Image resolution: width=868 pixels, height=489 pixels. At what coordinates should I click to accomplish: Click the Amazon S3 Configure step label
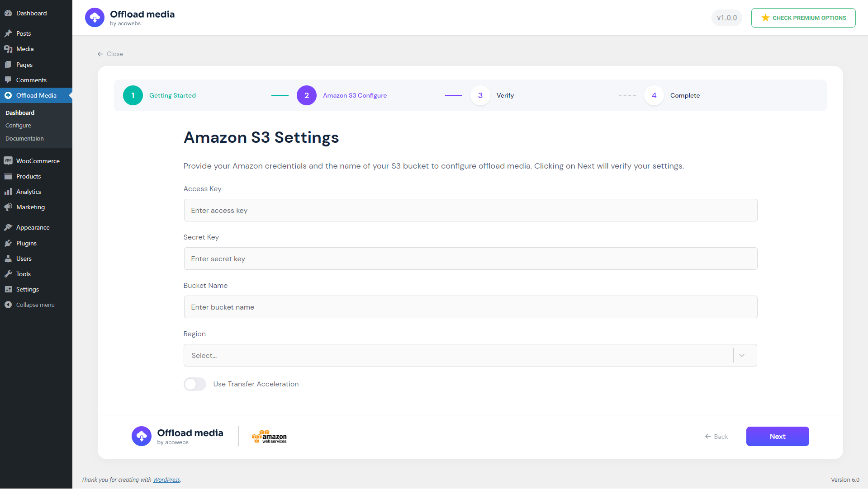click(355, 95)
